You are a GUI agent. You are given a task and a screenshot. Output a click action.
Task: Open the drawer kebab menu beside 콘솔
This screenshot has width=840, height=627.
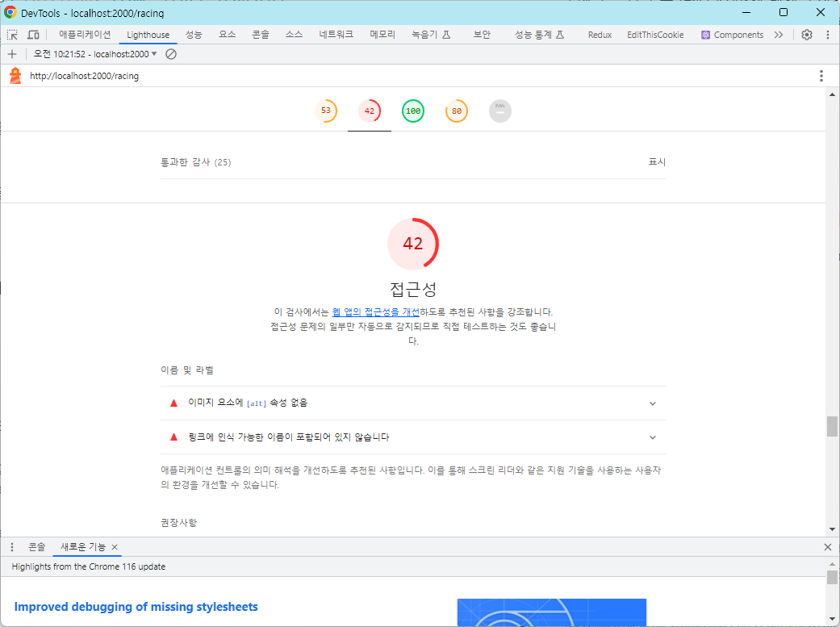(x=12, y=547)
